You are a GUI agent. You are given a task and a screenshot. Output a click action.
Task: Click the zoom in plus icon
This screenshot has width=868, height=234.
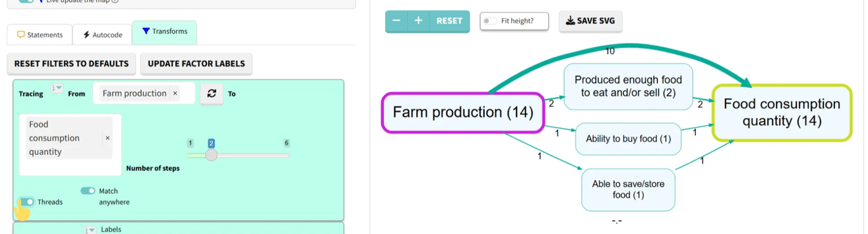click(x=418, y=21)
